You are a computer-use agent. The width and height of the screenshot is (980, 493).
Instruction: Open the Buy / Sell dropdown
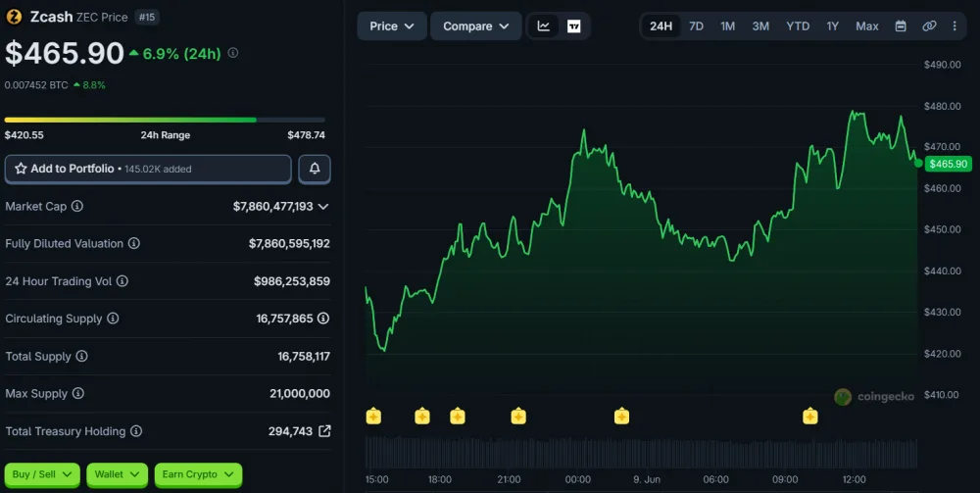(x=42, y=474)
